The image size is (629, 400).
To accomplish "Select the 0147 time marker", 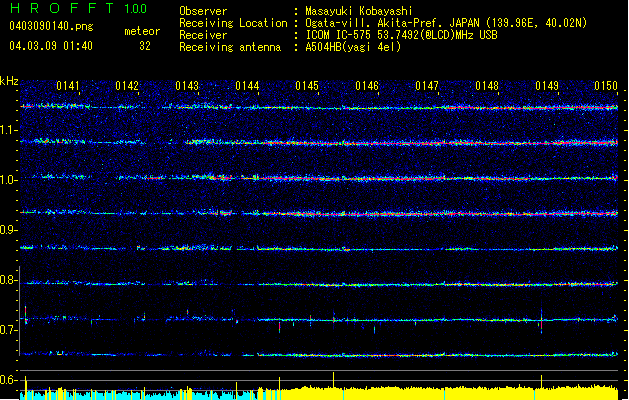I will point(427,86).
